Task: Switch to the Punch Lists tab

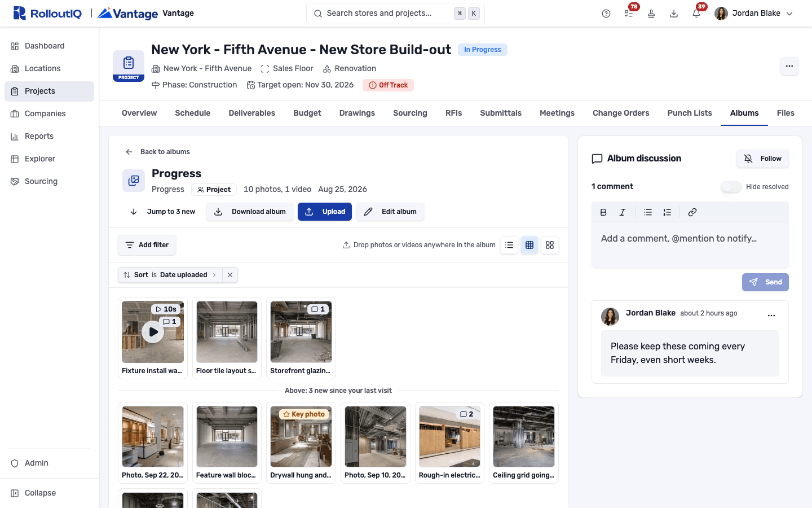Action: tap(690, 113)
